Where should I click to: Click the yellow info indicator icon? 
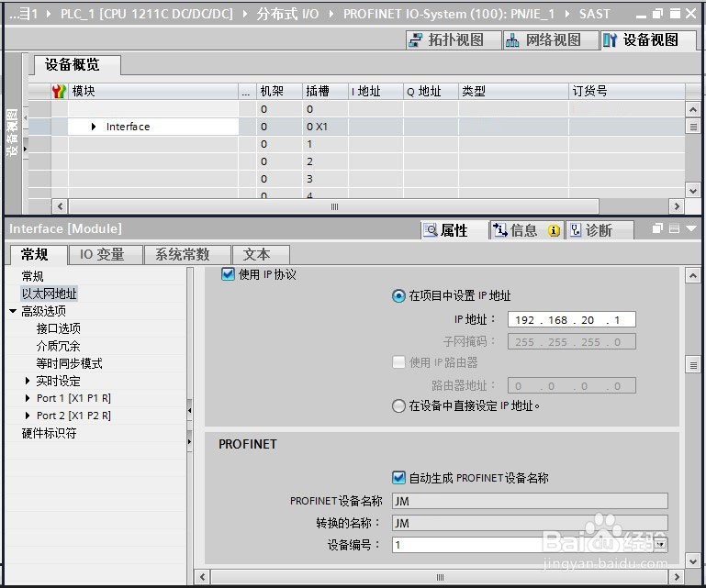click(554, 231)
